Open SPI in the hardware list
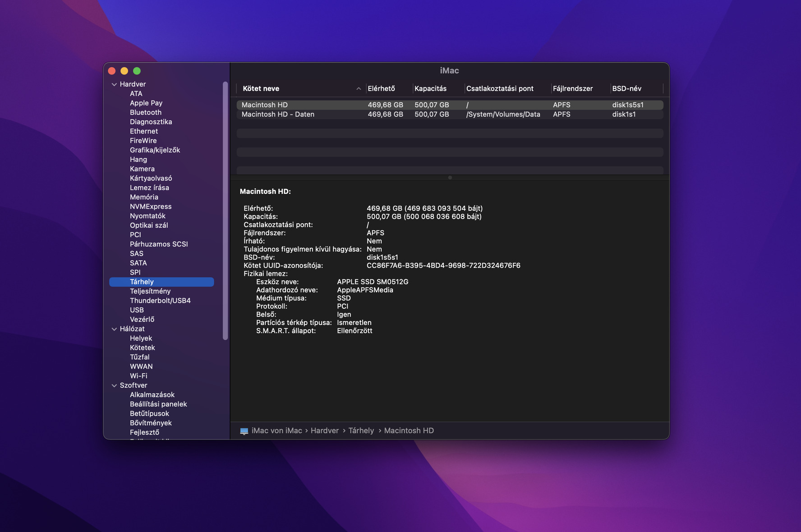 pyautogui.click(x=135, y=273)
